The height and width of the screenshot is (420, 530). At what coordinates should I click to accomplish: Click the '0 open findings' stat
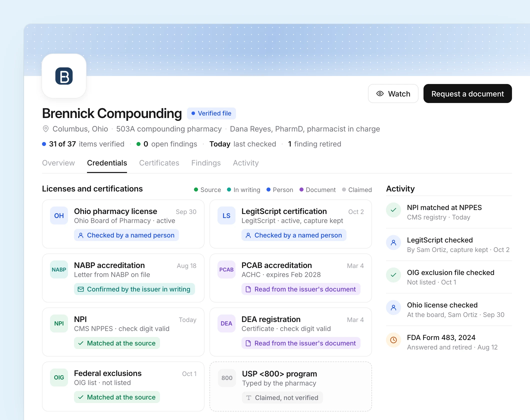pyautogui.click(x=167, y=144)
